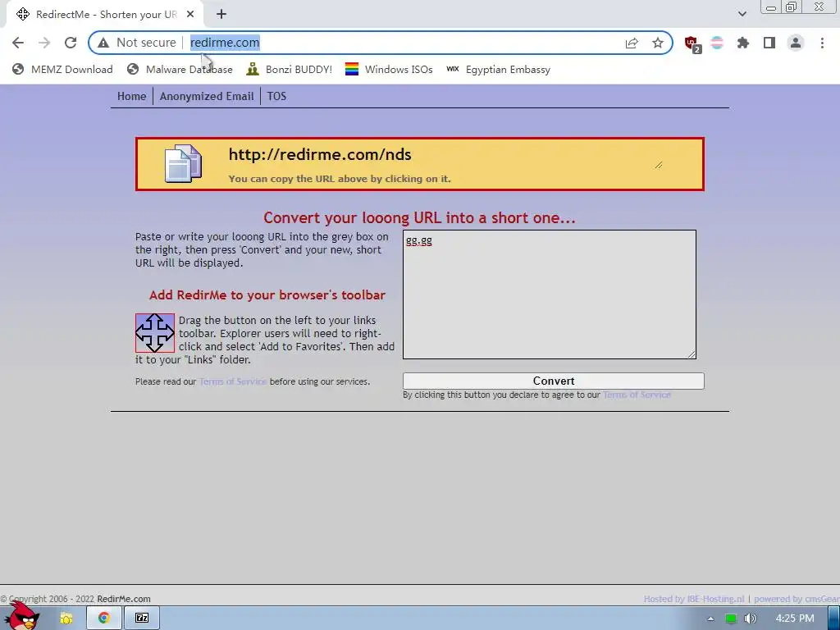840x630 pixels.
Task: Click the 4:25 PM taskbar clock
Action: 795,619
